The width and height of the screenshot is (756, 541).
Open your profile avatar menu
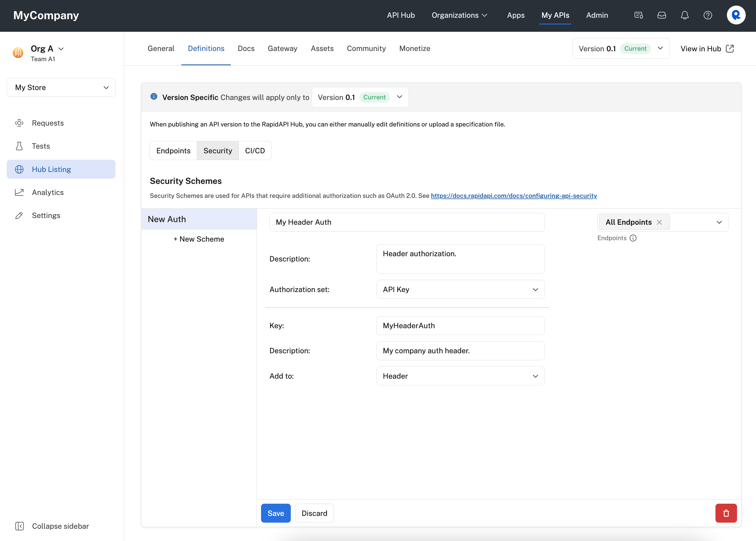click(x=736, y=15)
